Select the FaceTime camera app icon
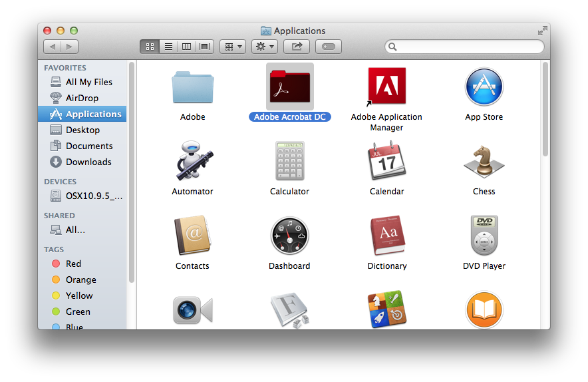588x382 pixels. tap(193, 310)
